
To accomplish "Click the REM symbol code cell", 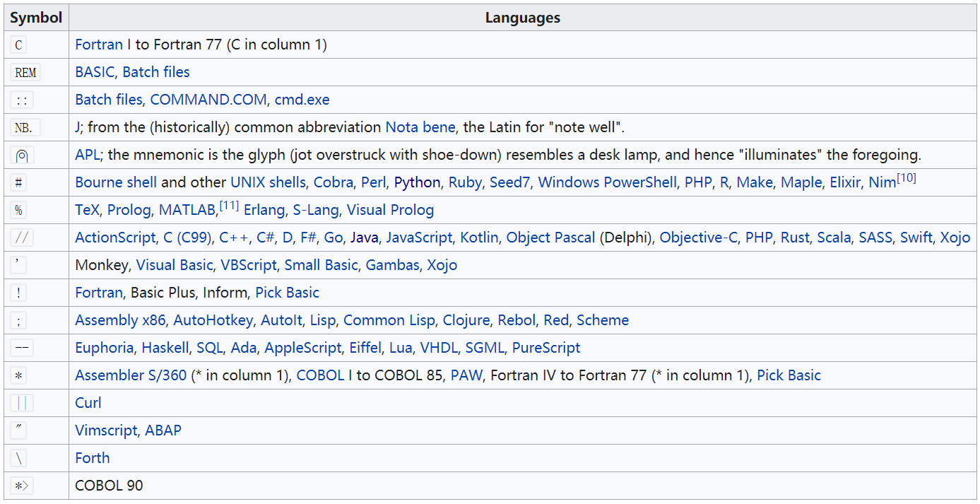I will point(25,72).
